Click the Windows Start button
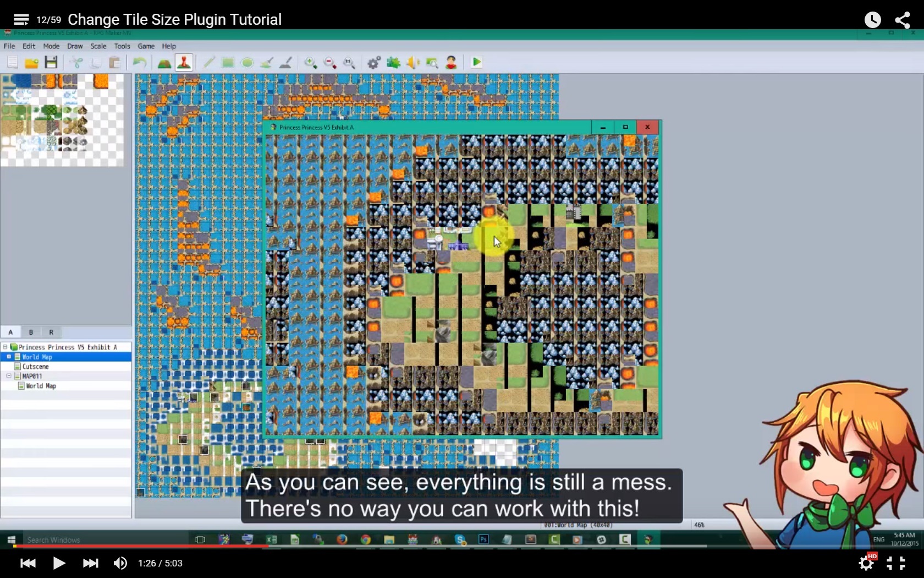924x578 pixels. tap(11, 539)
